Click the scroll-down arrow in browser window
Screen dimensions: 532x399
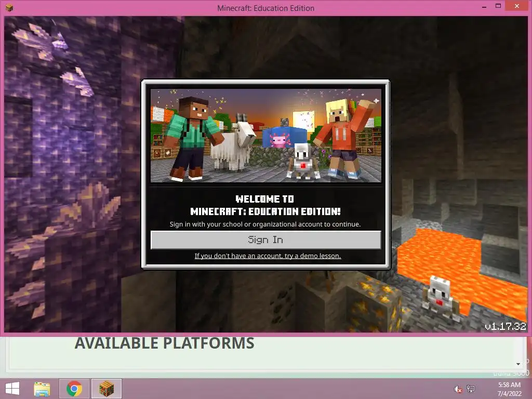coord(518,364)
